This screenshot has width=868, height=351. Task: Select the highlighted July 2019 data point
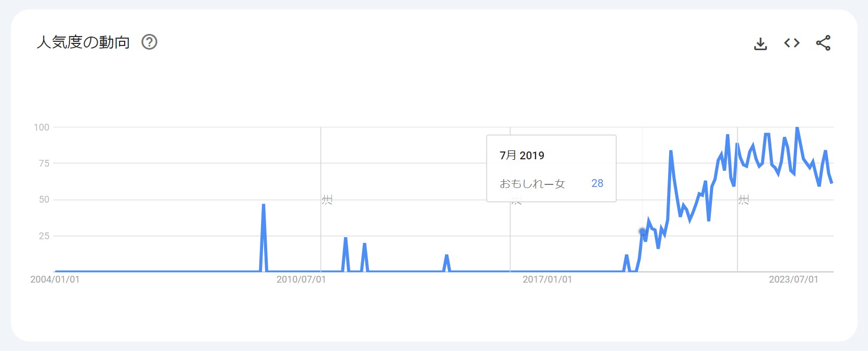pyautogui.click(x=643, y=231)
